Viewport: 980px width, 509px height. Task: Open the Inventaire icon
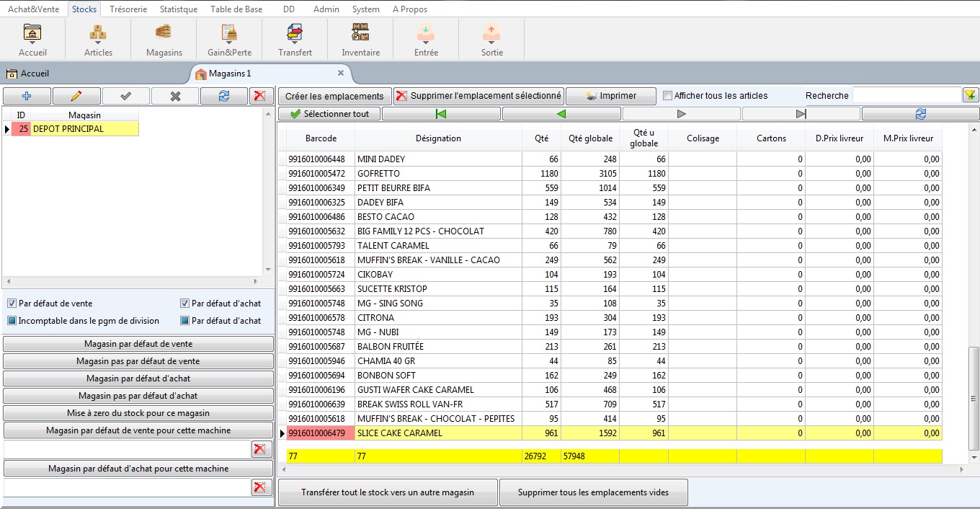[x=360, y=39]
